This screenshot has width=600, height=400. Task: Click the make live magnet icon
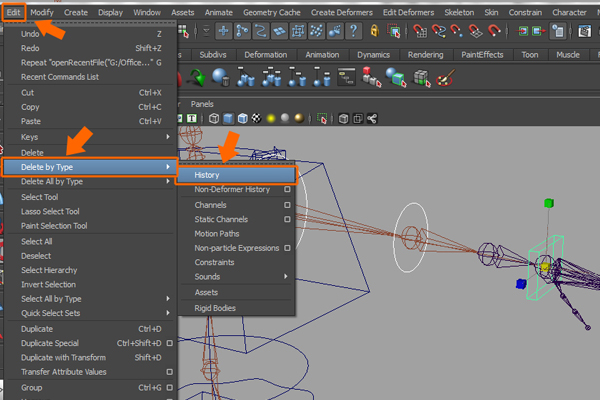pos(494,30)
